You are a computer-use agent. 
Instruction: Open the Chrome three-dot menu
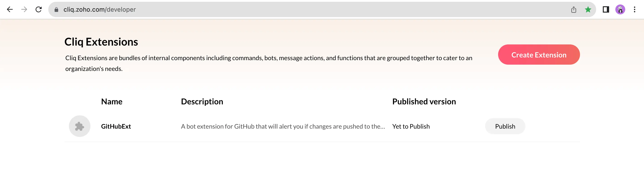[635, 9]
